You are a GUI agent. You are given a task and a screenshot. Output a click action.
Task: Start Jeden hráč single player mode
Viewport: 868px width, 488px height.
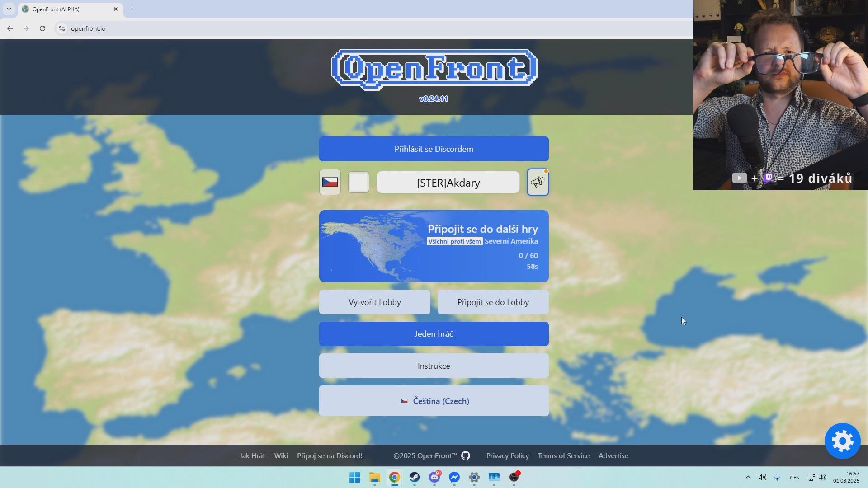[x=434, y=334]
